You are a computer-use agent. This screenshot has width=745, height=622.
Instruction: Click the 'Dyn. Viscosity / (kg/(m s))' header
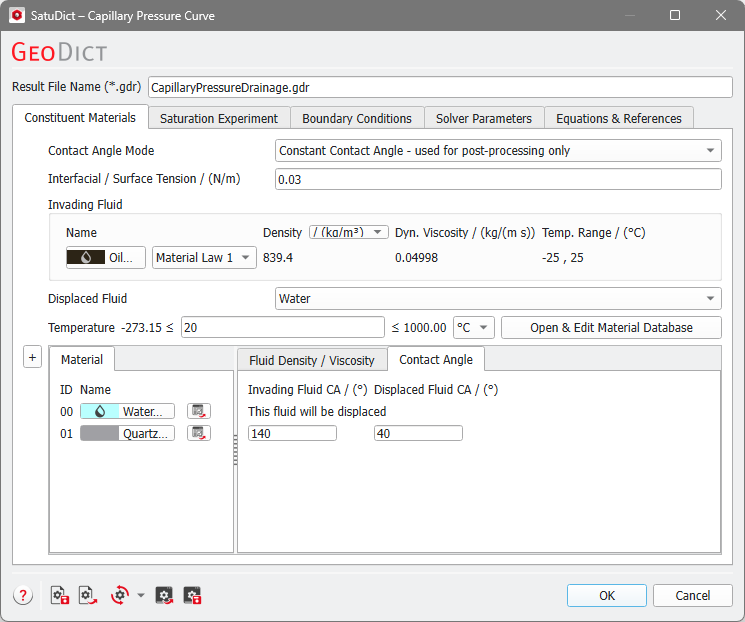click(x=465, y=232)
